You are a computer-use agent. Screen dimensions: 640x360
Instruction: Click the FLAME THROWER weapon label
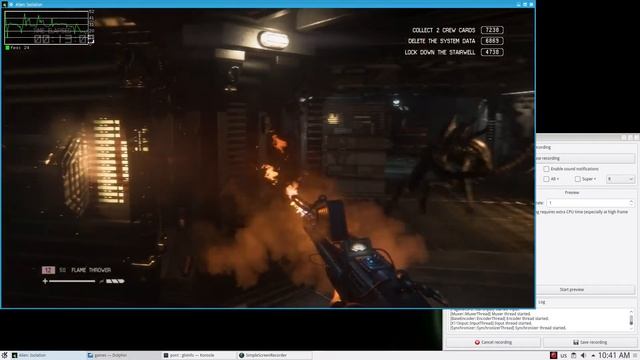coord(91,270)
